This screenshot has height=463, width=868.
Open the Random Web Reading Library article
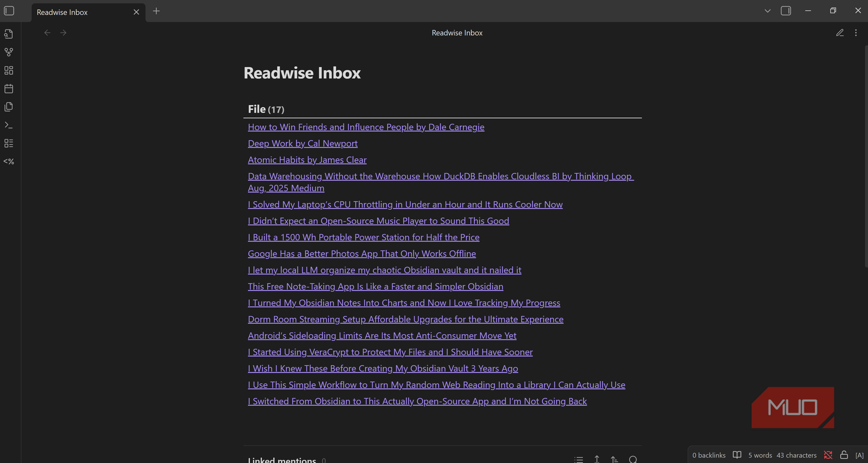437,385
